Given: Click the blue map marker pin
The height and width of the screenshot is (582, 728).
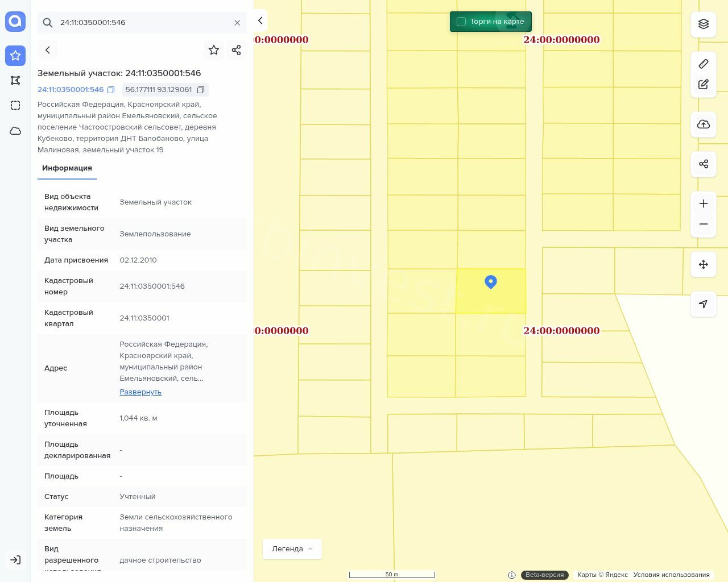Looking at the screenshot, I should click(x=491, y=281).
